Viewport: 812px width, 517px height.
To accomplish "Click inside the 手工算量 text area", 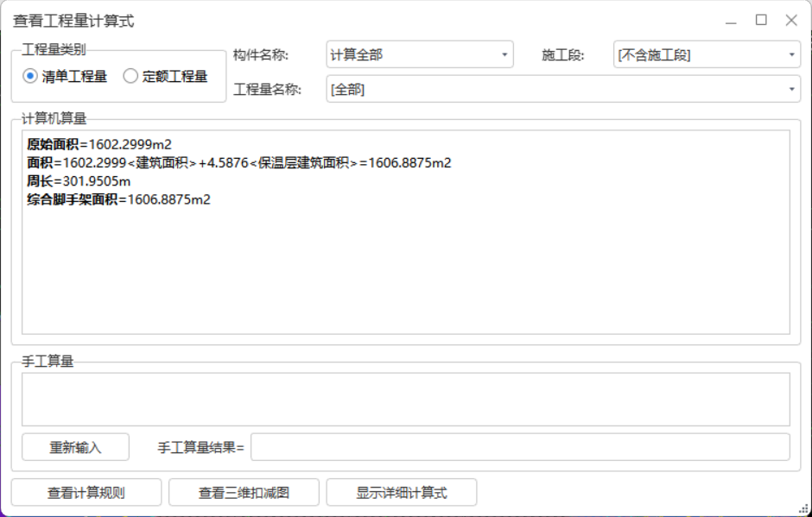I will pyautogui.click(x=406, y=399).
